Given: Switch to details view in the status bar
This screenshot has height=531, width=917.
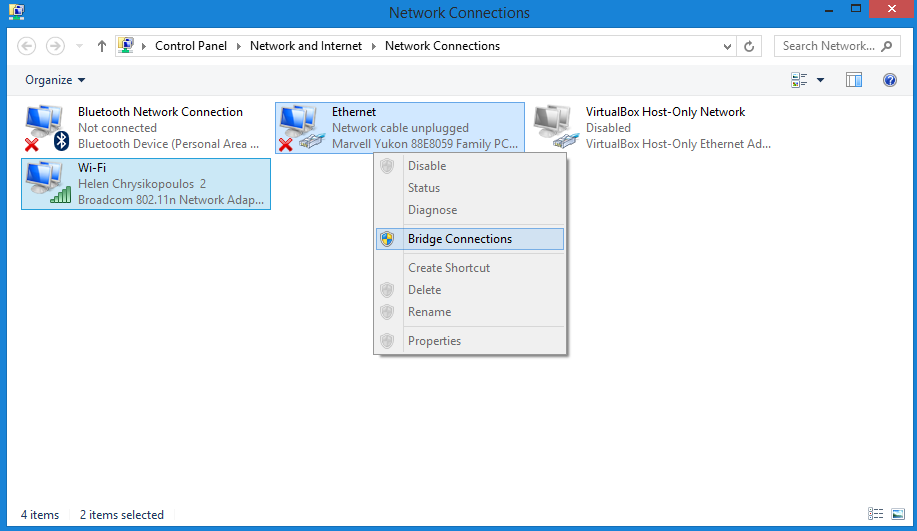Looking at the screenshot, I should [x=875, y=513].
